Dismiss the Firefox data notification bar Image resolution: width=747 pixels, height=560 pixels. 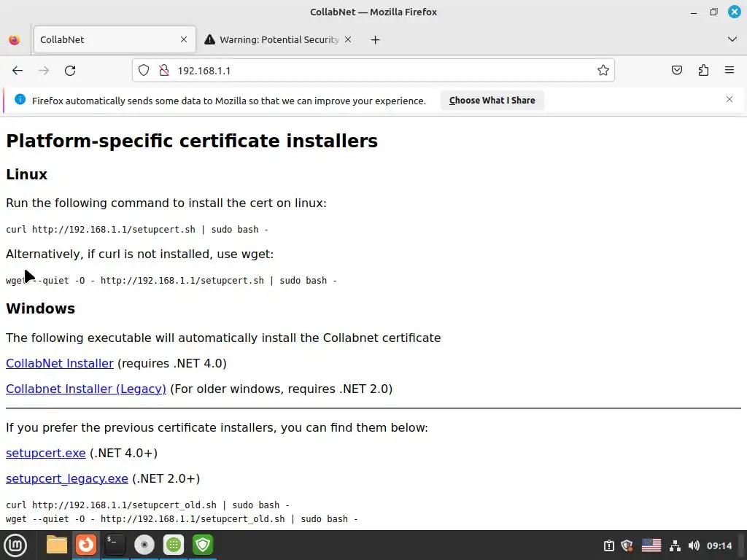tap(729, 99)
